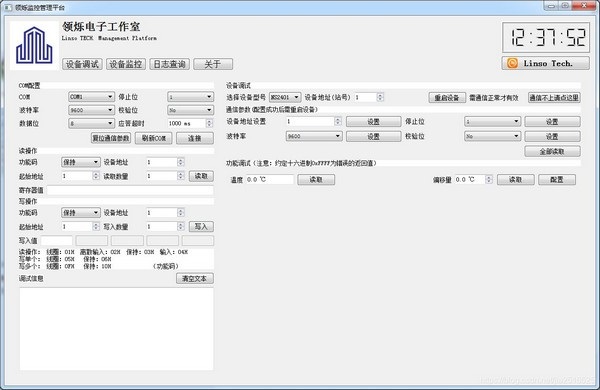Open the 关于 page
The width and height of the screenshot is (600, 390).
coord(213,64)
